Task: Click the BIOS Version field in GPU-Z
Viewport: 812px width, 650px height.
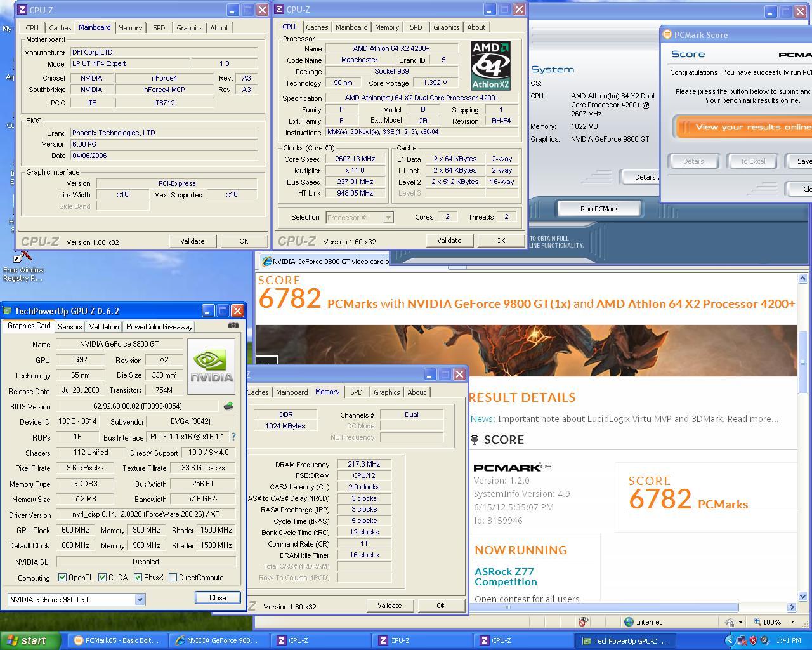Action: pos(138,406)
